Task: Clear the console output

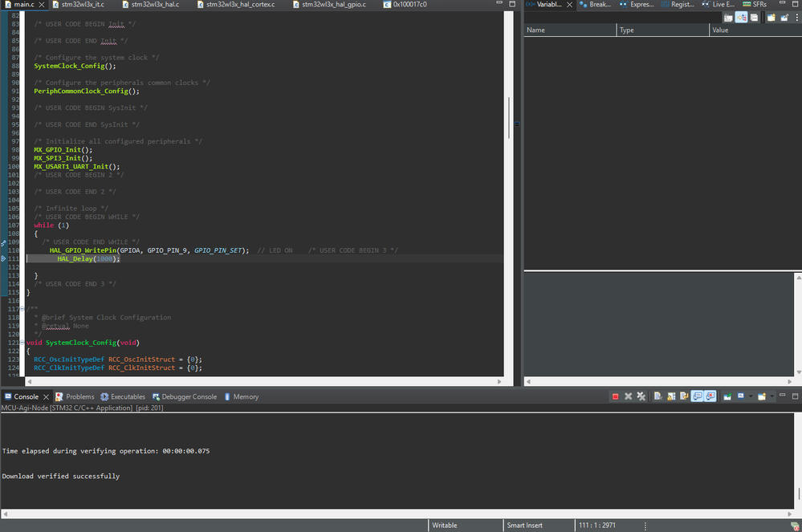Action: pyautogui.click(x=658, y=396)
